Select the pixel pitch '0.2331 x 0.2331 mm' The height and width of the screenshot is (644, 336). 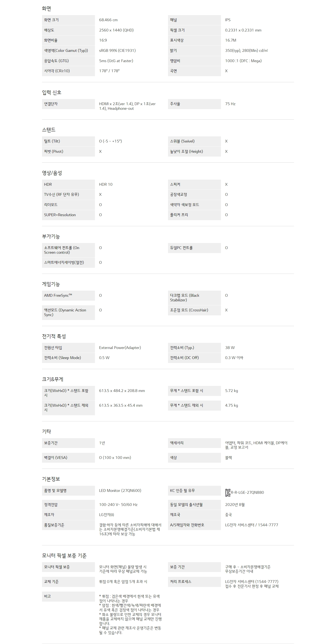click(x=243, y=30)
